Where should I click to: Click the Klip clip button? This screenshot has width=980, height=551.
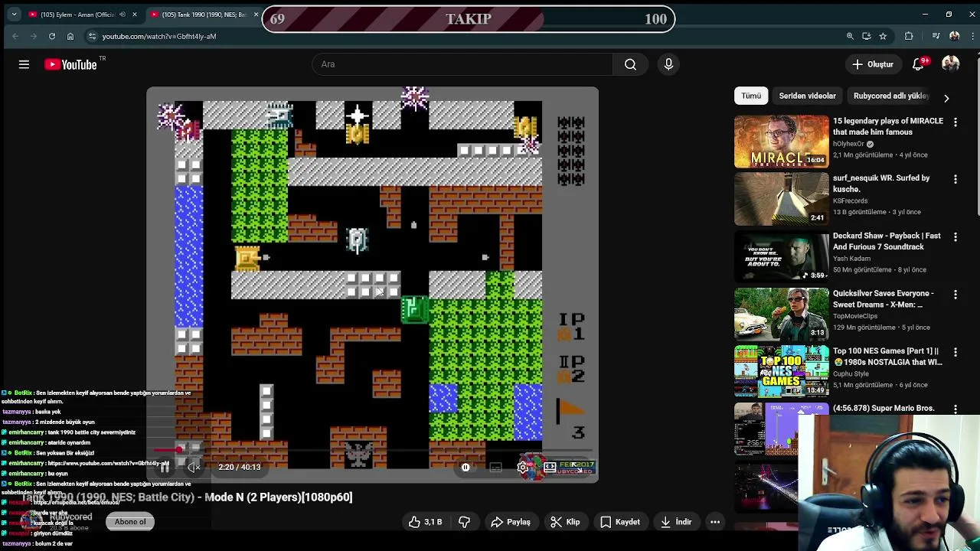(565, 522)
